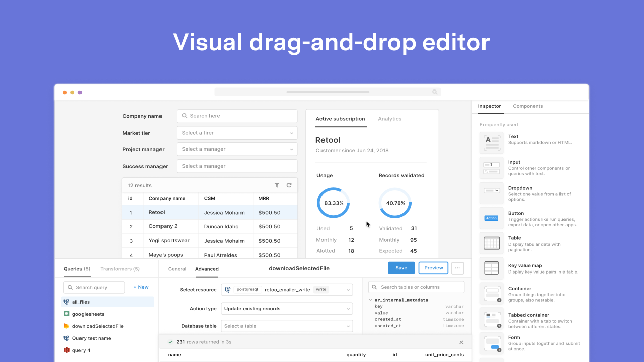Click the table filter icon
The width and height of the screenshot is (644, 362).
(x=277, y=185)
